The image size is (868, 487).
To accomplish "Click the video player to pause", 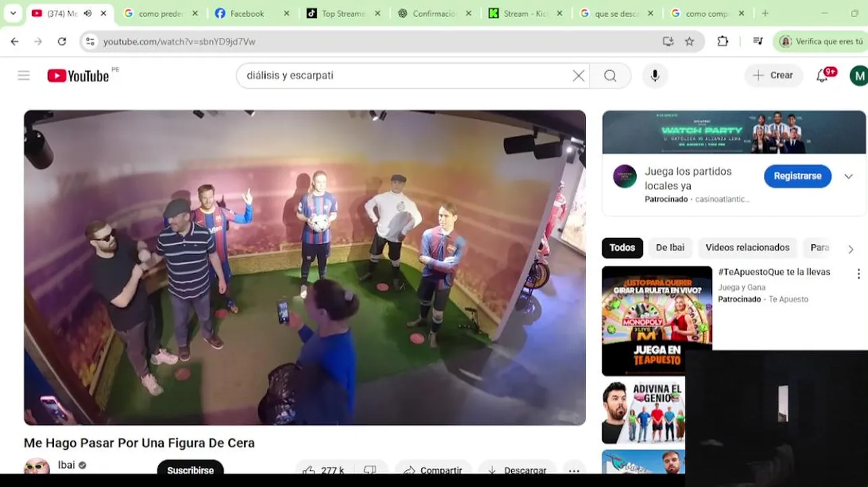I will coord(305,268).
